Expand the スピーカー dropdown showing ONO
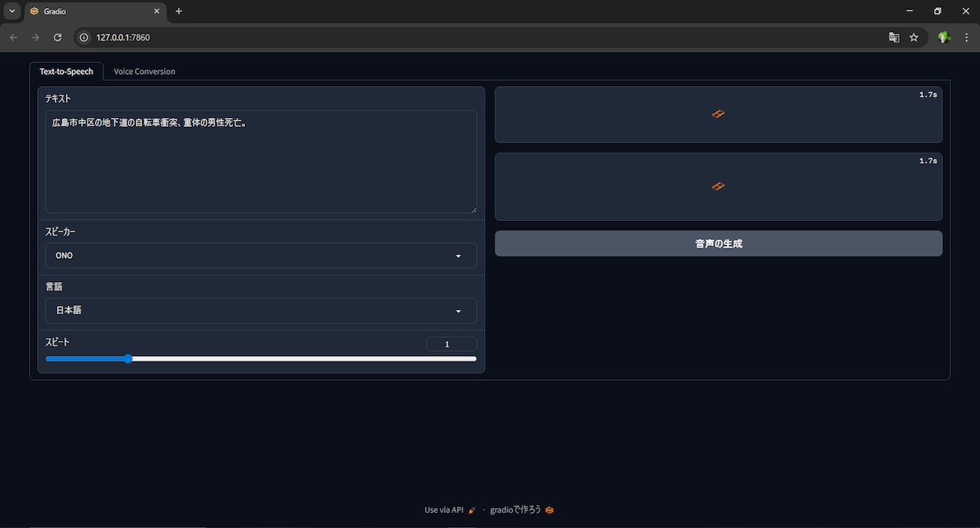The width and height of the screenshot is (980, 528). 261,256
